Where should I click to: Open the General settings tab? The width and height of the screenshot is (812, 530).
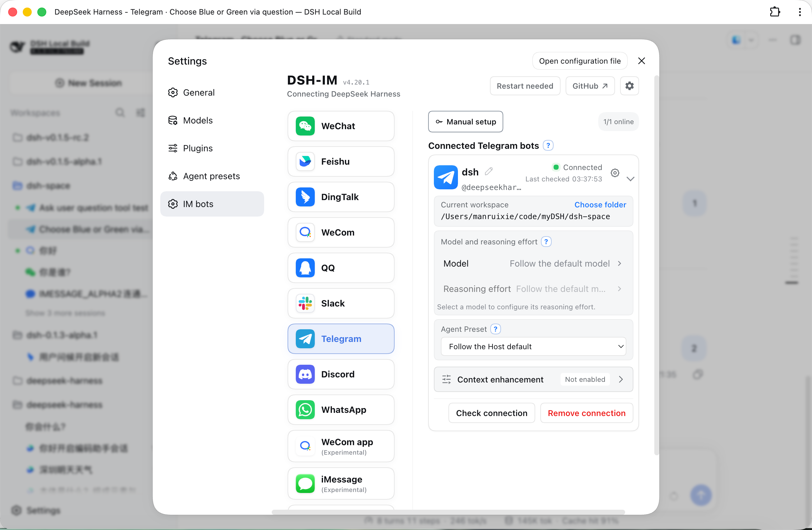point(212,92)
